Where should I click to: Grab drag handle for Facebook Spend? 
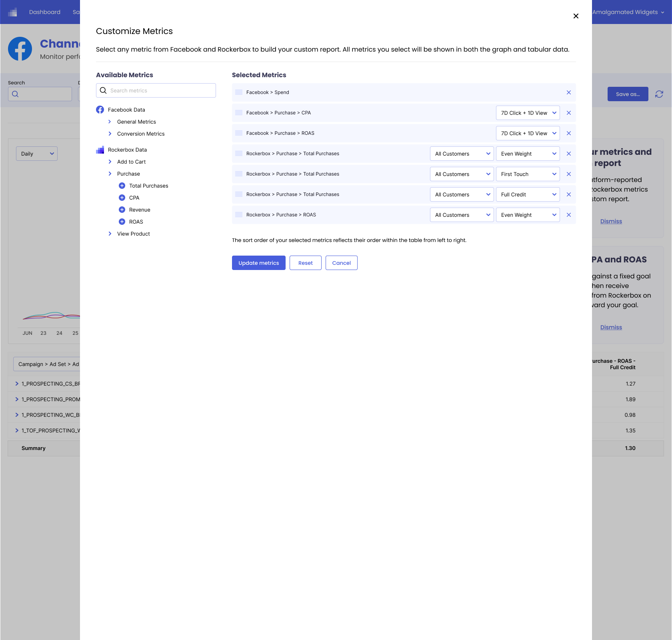pos(239,92)
